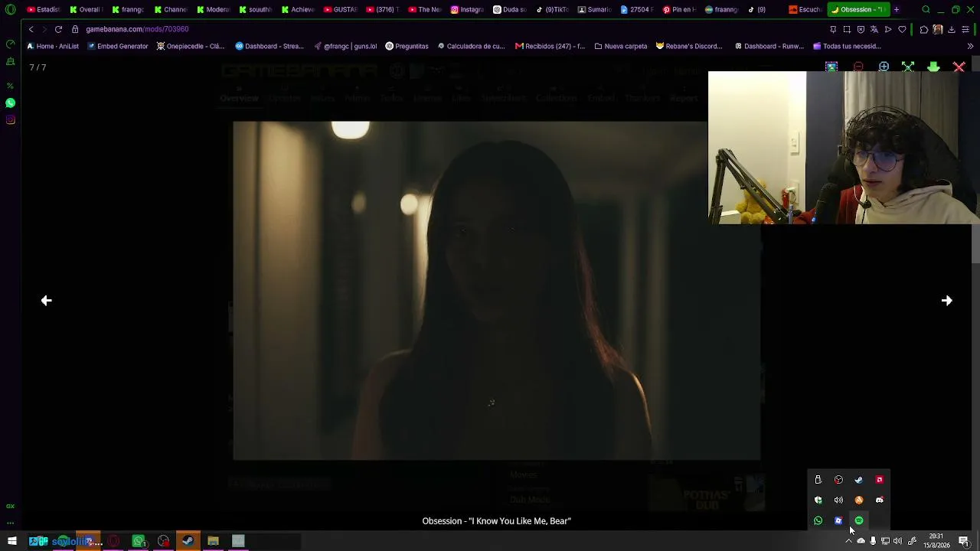Click the image caption "Obsession - I Know You Like Me, Bear"
The image size is (980, 551).
click(x=497, y=521)
